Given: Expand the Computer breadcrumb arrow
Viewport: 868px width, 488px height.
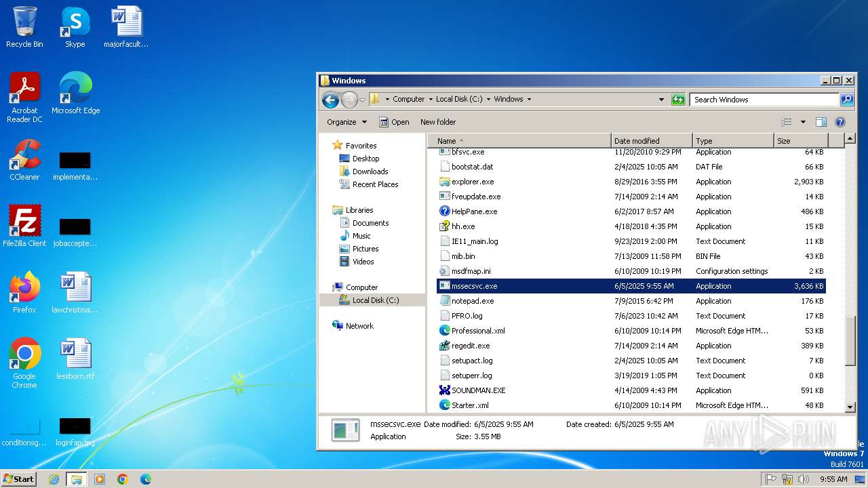Looking at the screenshot, I should 430,99.
